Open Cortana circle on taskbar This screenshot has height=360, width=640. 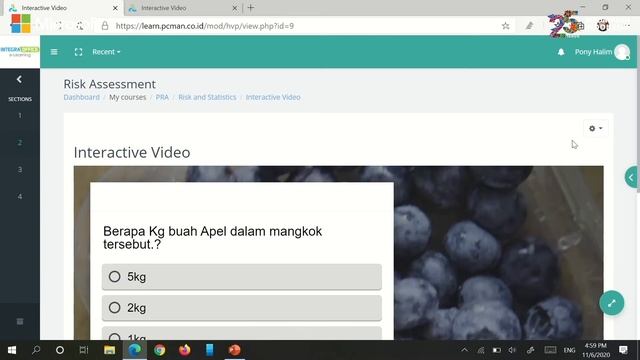[60, 350]
